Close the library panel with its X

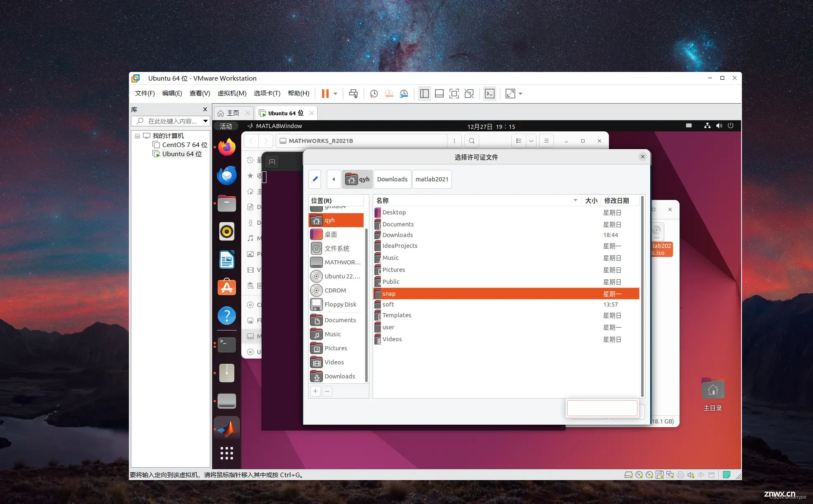pos(205,109)
